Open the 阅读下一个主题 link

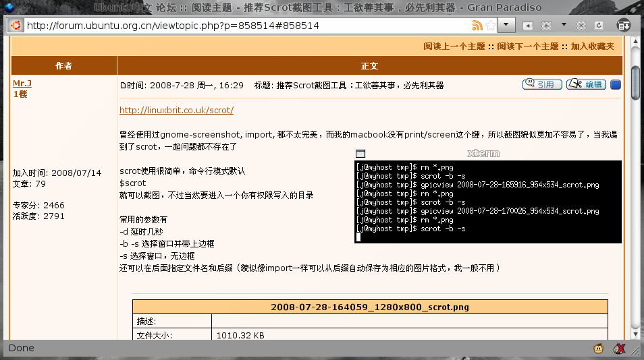pyautogui.click(x=528, y=47)
